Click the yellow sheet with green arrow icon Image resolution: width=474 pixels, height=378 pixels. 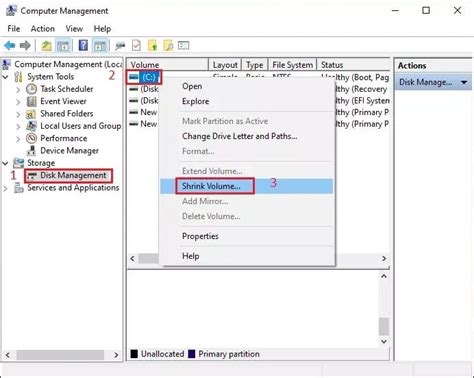click(152, 45)
